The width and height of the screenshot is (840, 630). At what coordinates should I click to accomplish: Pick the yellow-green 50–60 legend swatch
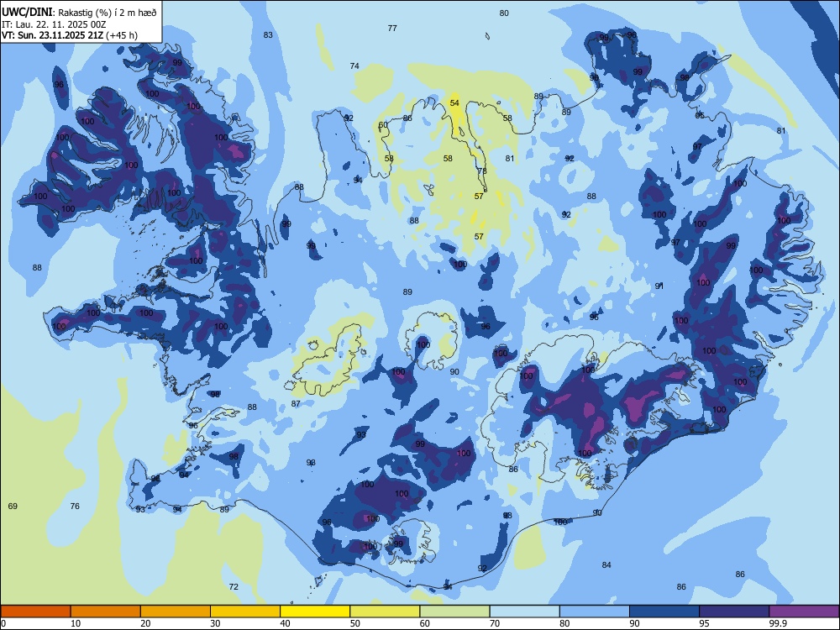[385, 612]
